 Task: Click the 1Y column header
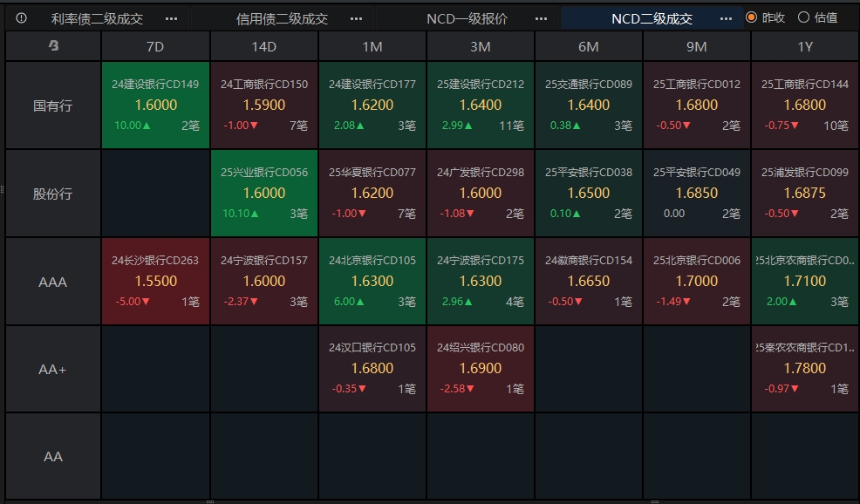pos(804,46)
